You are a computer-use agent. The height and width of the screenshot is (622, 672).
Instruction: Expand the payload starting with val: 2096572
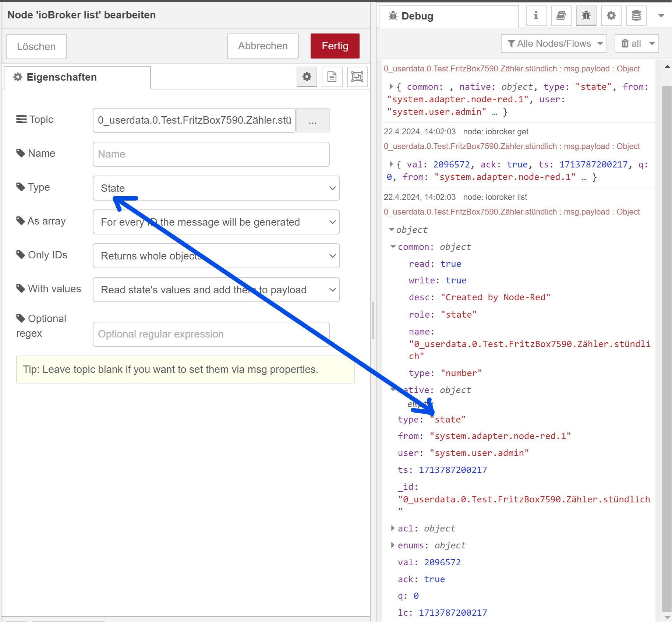(391, 164)
